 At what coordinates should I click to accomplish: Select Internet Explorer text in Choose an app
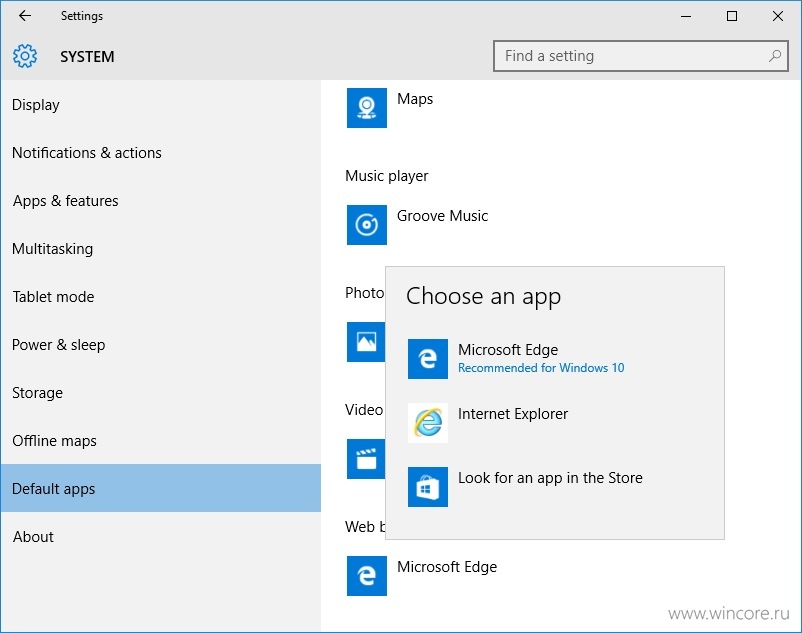(x=513, y=414)
